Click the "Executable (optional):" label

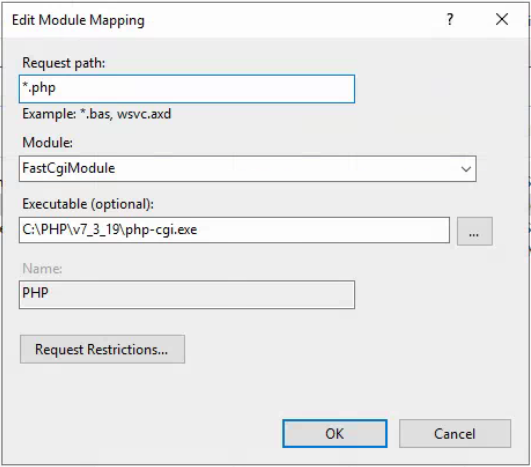click(88, 204)
